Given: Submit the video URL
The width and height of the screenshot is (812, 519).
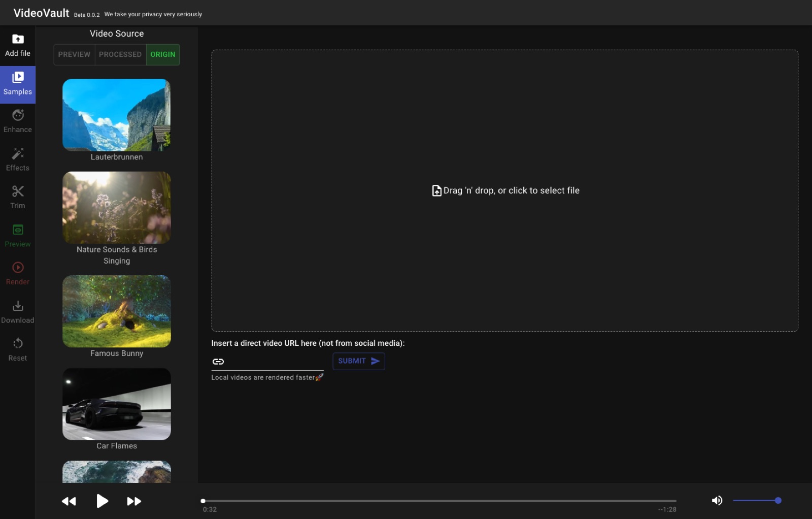Looking at the screenshot, I should click(359, 361).
